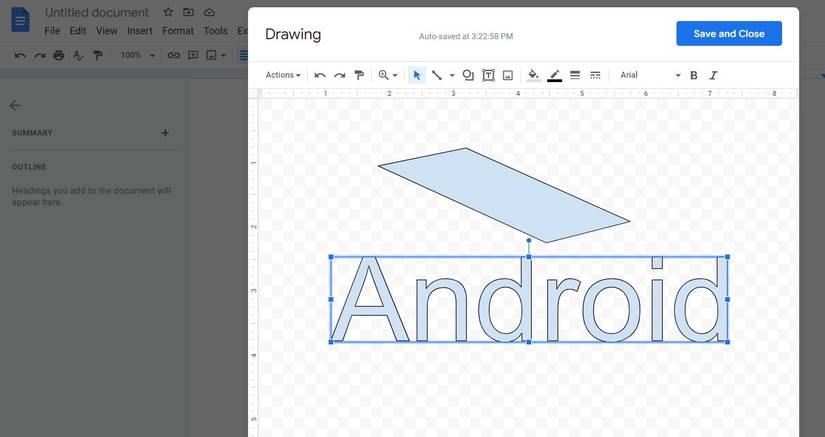
Task: Click the Image insert icon in Drawing toolbar
Action: tap(508, 75)
